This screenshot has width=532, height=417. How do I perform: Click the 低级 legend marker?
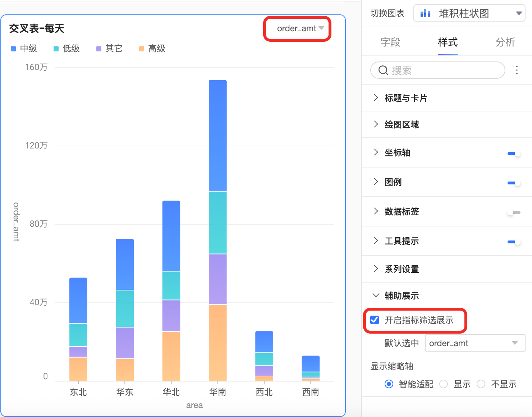coord(56,49)
